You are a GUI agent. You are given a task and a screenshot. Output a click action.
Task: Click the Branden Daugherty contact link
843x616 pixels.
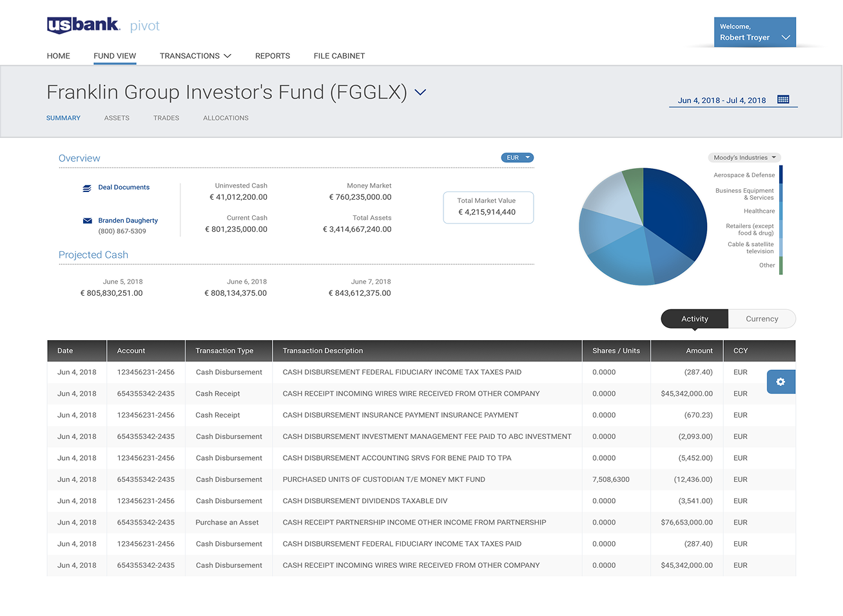(128, 221)
